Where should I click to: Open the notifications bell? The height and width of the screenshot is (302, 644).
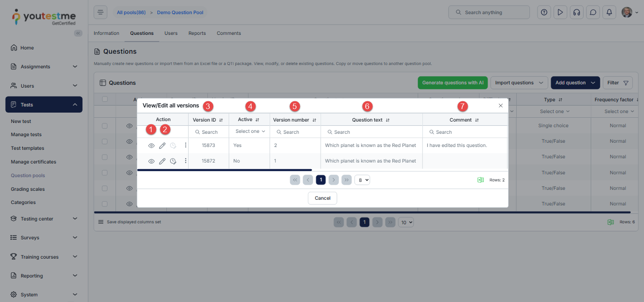[609, 12]
